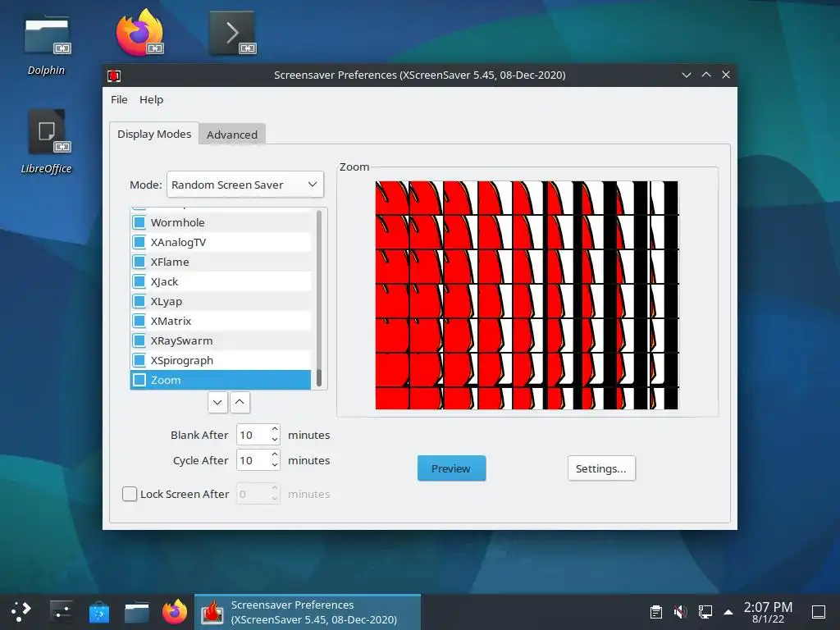Switch to the Advanced tab

(x=232, y=135)
